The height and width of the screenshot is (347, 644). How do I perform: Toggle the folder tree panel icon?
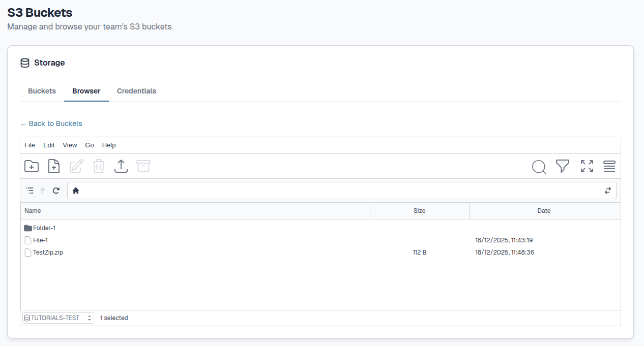tap(30, 191)
